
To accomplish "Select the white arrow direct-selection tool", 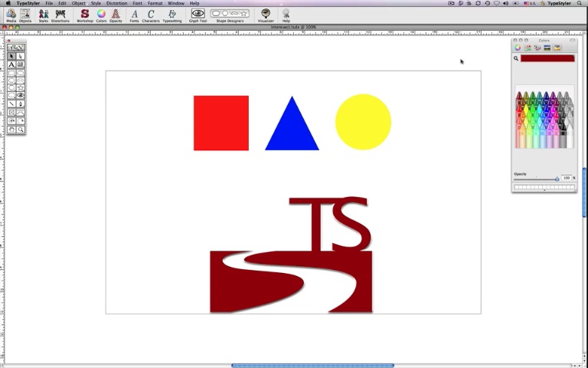I will [21, 56].
